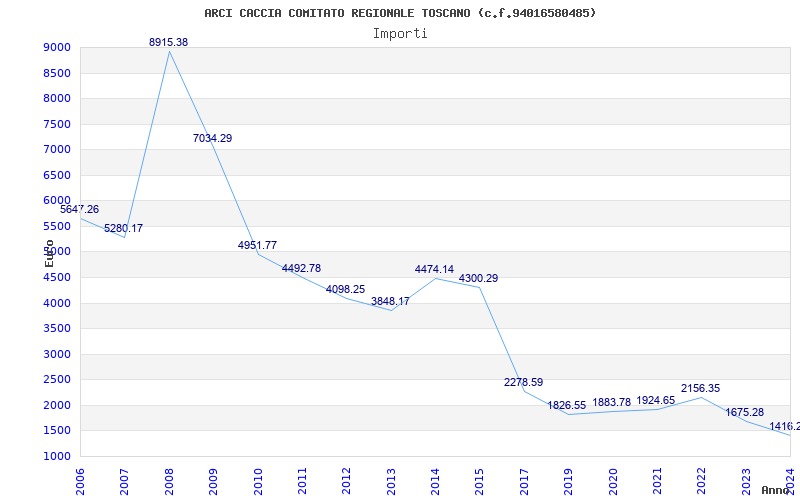The height and width of the screenshot is (500, 800).
Task: Click the 7034.29 data label
Action: click(x=212, y=138)
